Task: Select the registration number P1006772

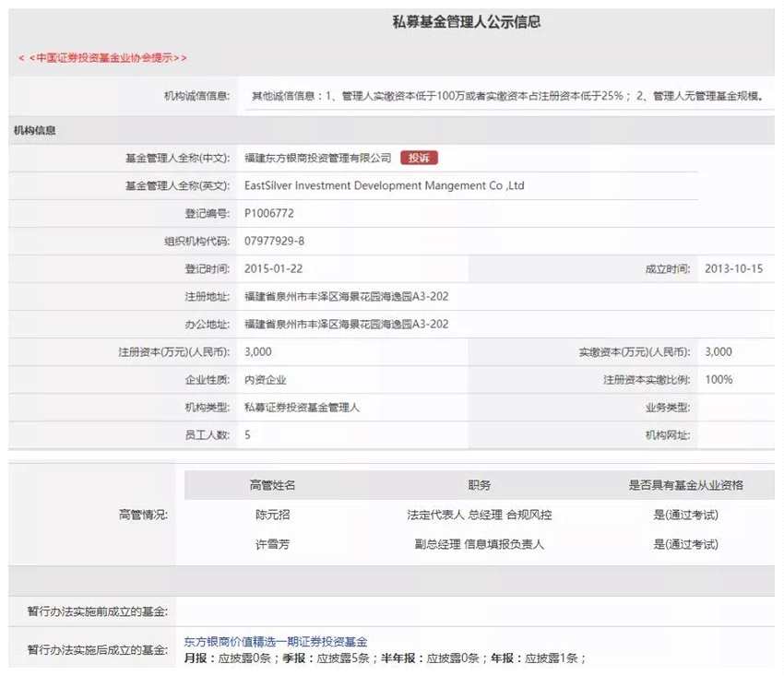Action: point(269,214)
